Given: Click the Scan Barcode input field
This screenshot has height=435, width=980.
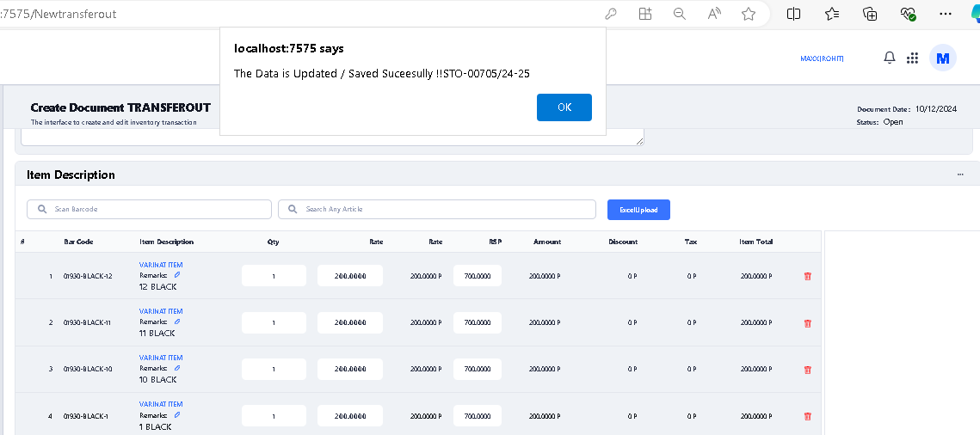Looking at the screenshot, I should tap(150, 210).
